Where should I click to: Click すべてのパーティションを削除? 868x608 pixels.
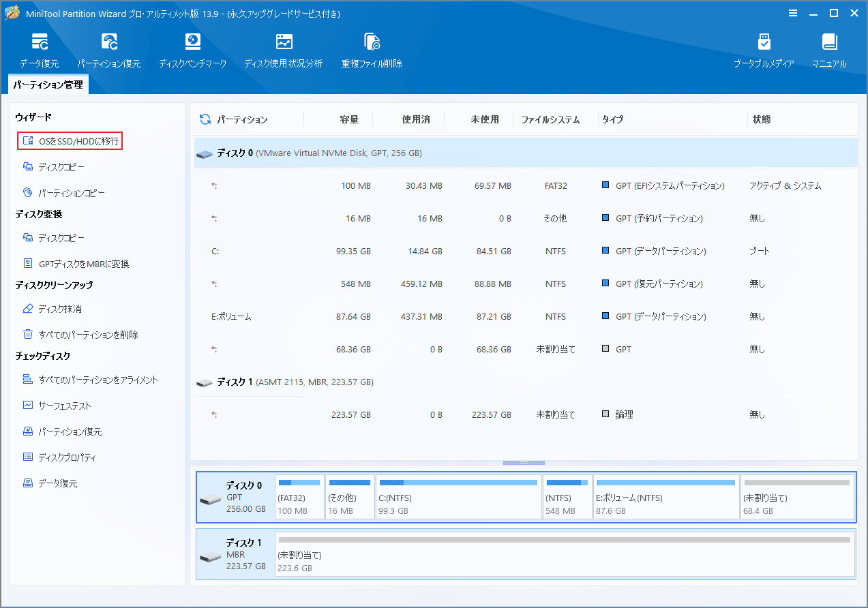click(80, 335)
